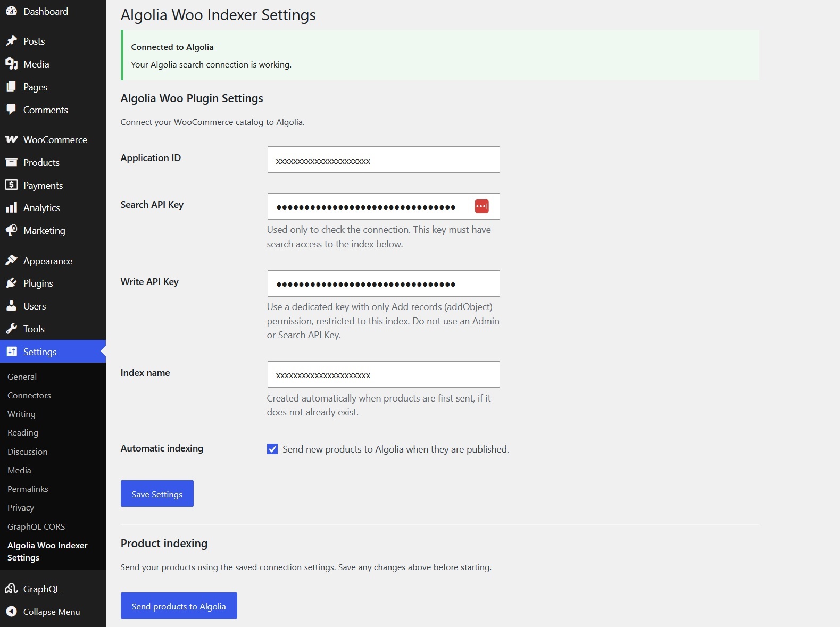840x627 pixels.
Task: Click the Appearance paintbrush icon
Action: point(11,261)
